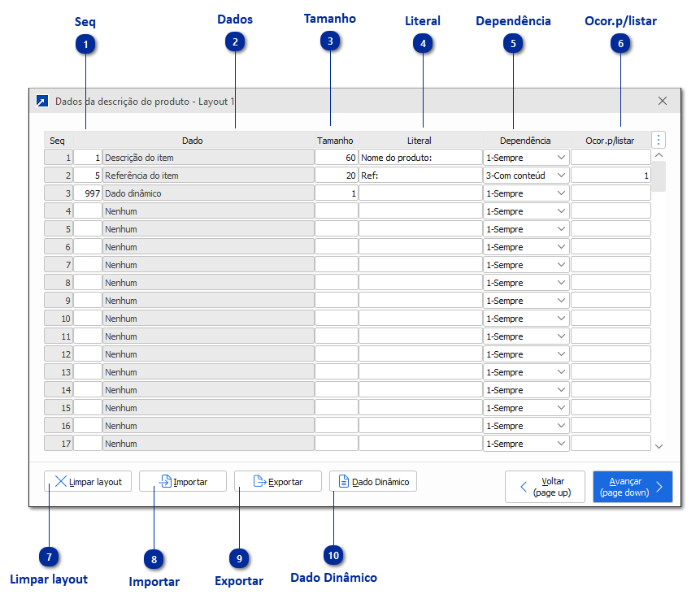Click the Seq number cell 1
This screenshot has width=700, height=603.
pos(59,158)
